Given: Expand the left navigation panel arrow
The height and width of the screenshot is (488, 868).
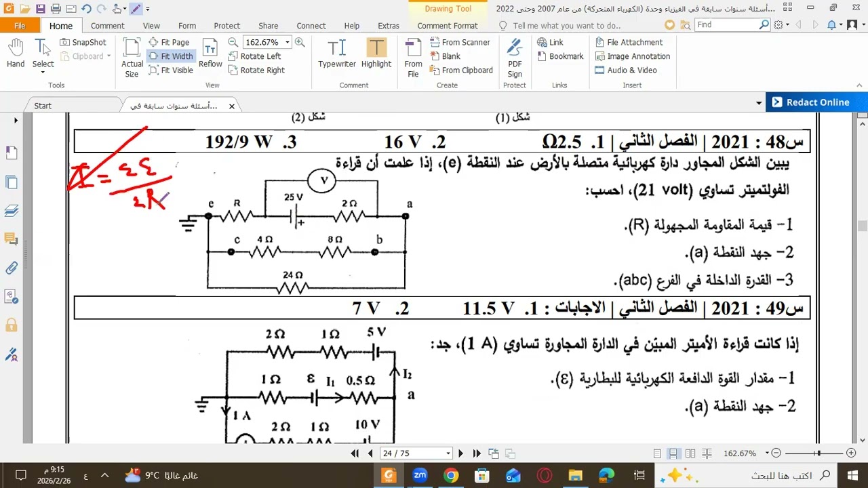Looking at the screenshot, I should (16, 121).
